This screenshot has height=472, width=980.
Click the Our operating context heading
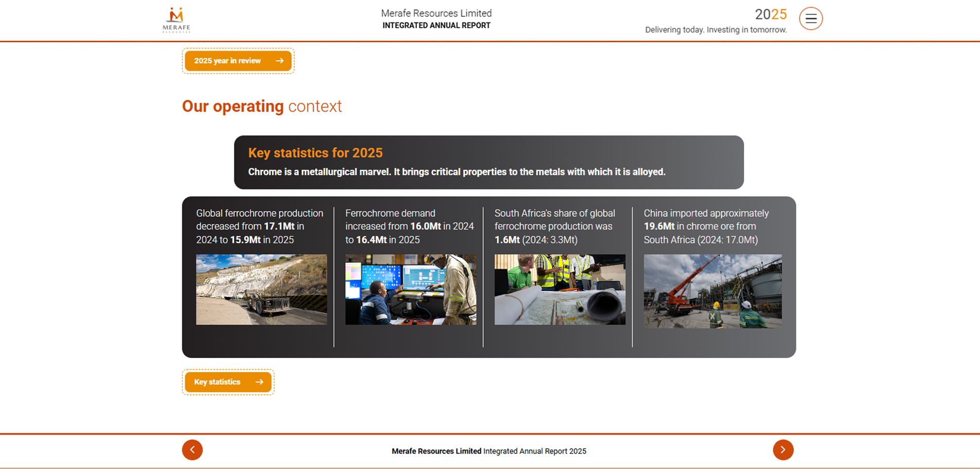[262, 106]
